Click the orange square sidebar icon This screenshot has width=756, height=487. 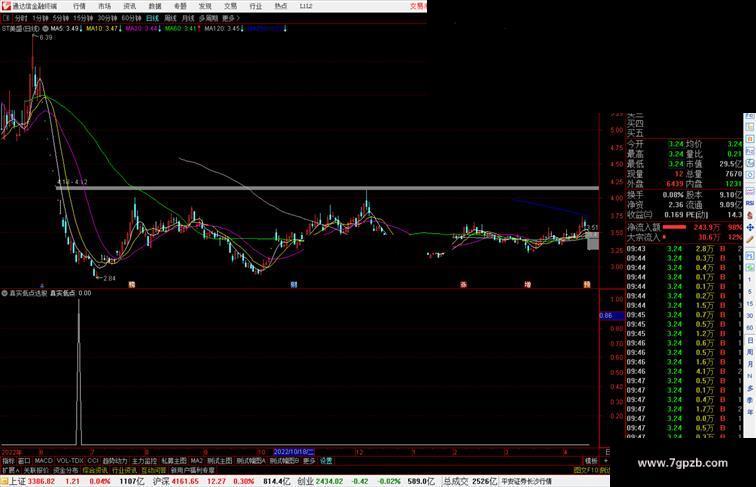750,139
